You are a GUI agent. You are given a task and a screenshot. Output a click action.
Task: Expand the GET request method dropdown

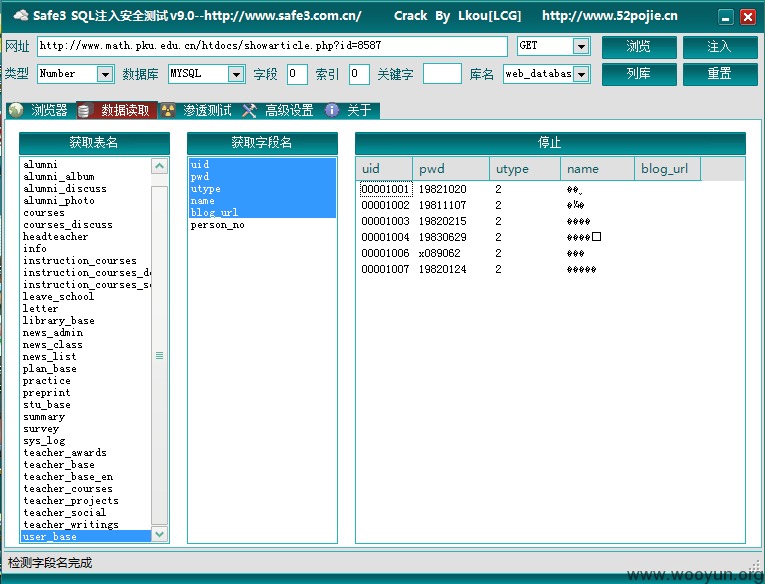coord(581,46)
